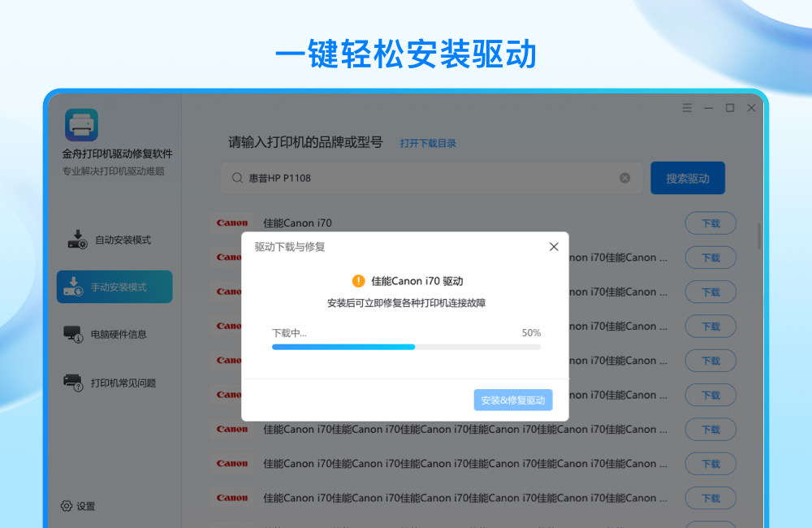This screenshot has height=528, width=812.
Task: Close the driver download dialog
Action: [x=554, y=246]
